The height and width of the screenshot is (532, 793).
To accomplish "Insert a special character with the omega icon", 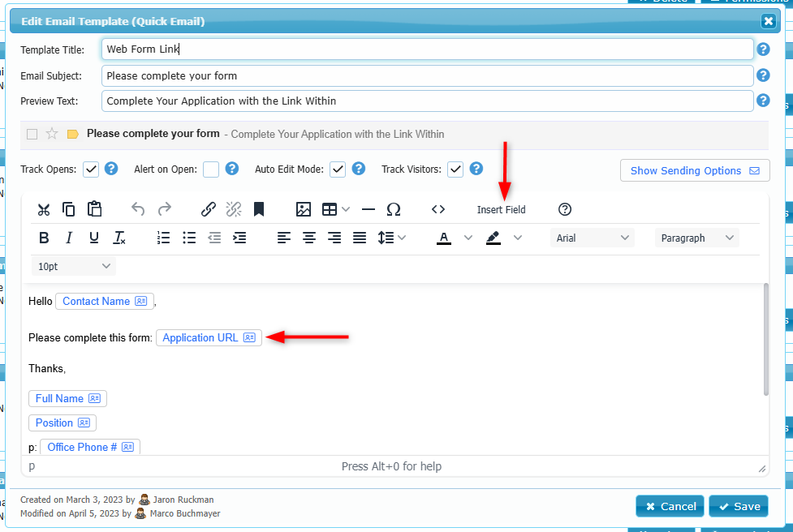I will [394, 209].
